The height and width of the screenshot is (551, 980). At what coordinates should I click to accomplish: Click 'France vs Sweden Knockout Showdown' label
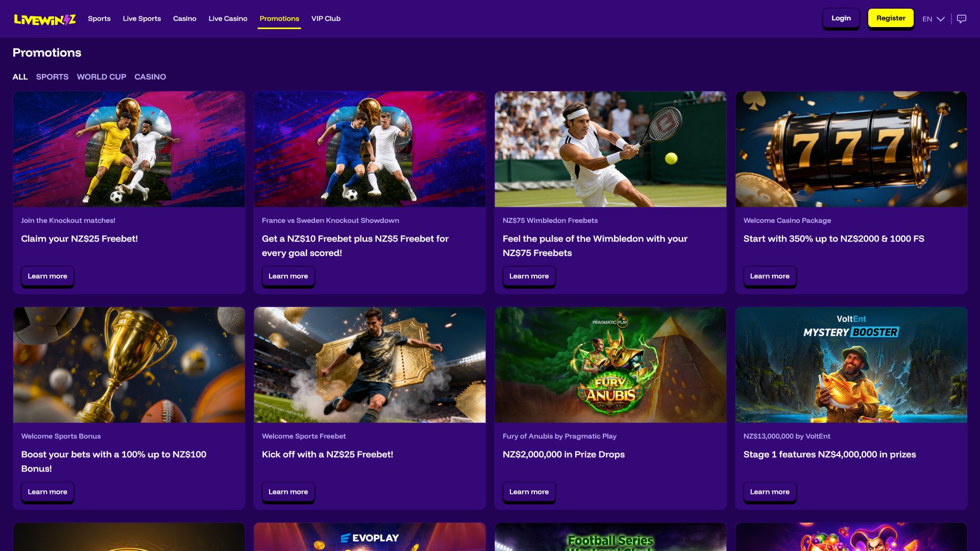tap(331, 220)
